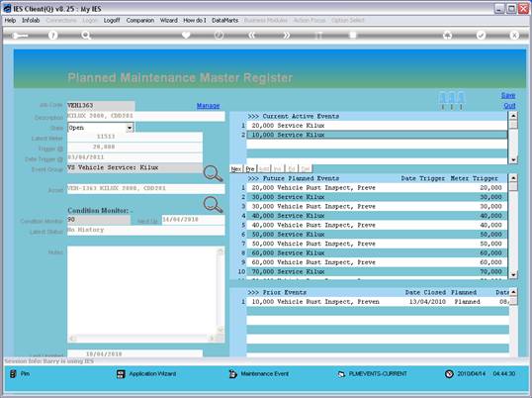Click the question mark help icon

click(52, 35)
